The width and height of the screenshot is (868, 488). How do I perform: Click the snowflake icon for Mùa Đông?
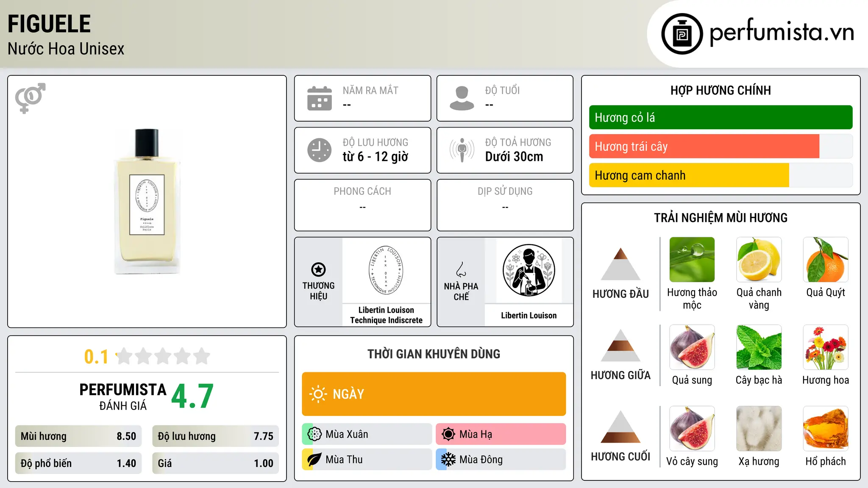[448, 460]
